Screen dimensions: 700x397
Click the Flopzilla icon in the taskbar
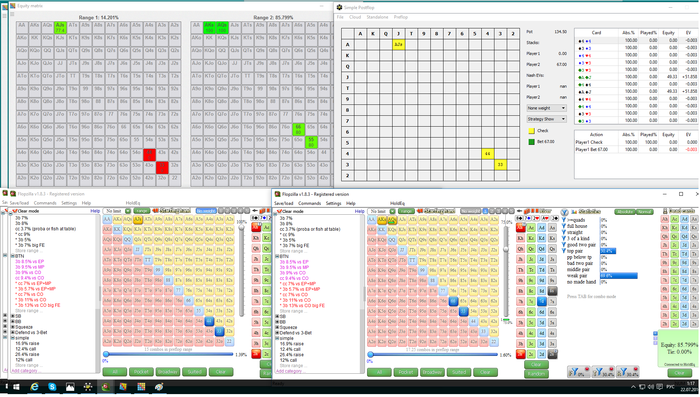pyautogui.click(x=105, y=387)
